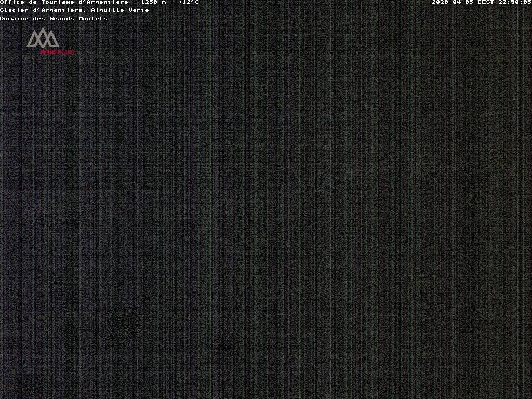
Task: Click the 2020-04-05 CEST 22:50:05 timestamp
Action: coord(482,2)
